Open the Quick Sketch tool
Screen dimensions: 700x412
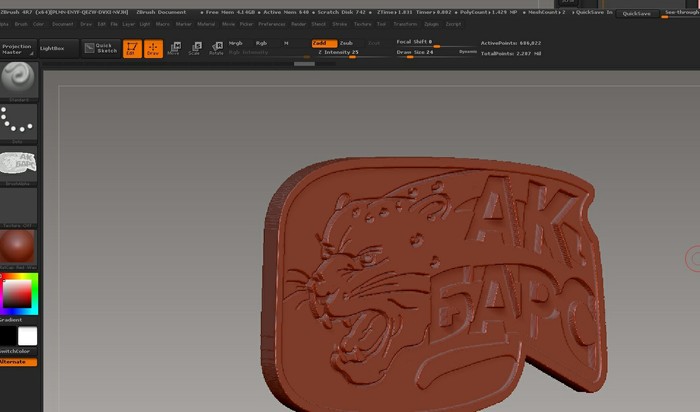coord(100,48)
